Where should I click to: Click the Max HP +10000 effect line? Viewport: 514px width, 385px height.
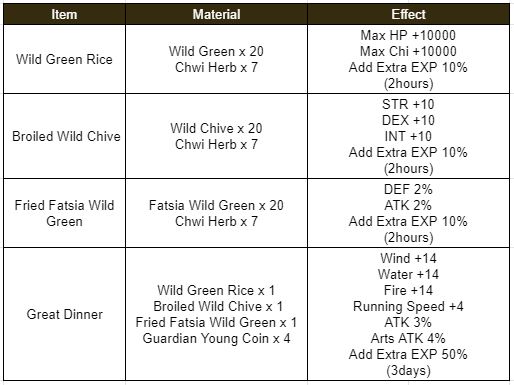click(x=408, y=35)
